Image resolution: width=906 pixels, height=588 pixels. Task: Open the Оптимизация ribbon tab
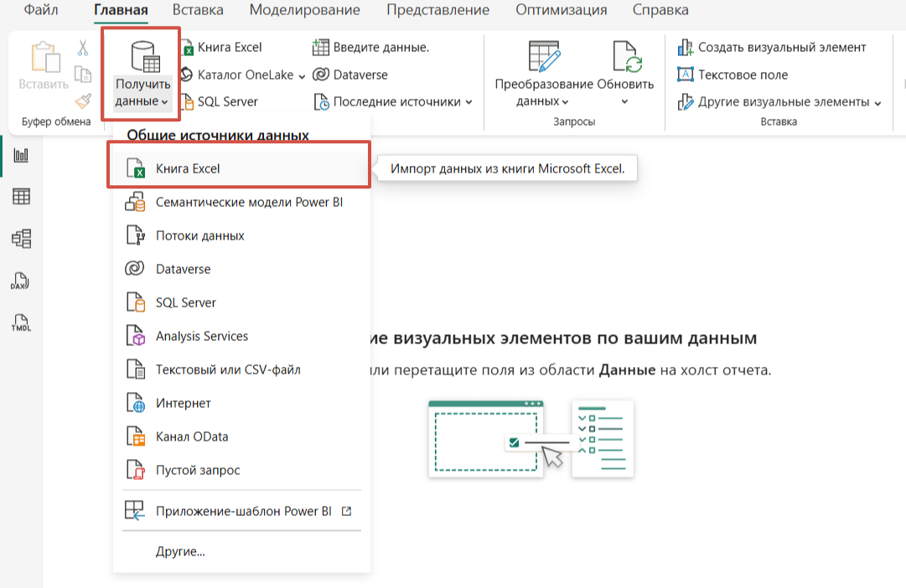[561, 10]
